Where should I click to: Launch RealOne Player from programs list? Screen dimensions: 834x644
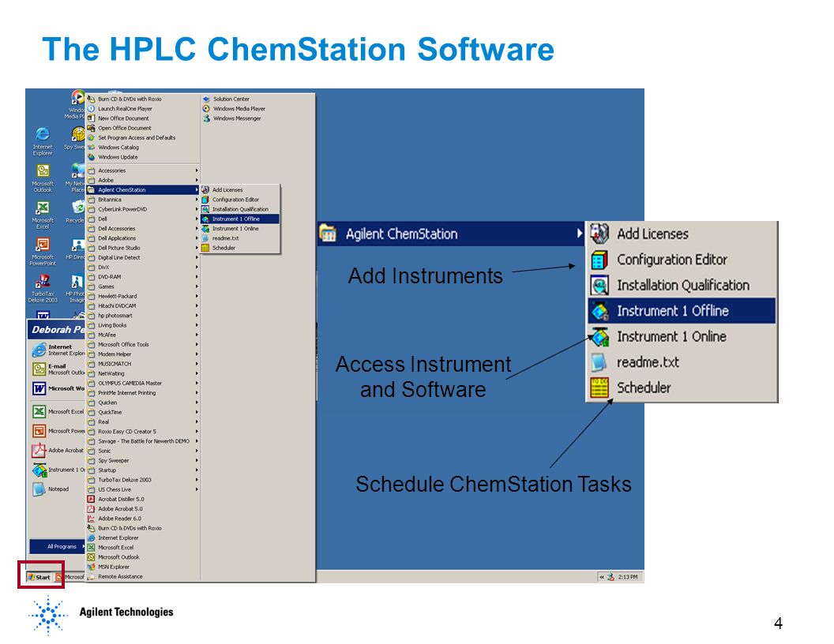click(142, 109)
